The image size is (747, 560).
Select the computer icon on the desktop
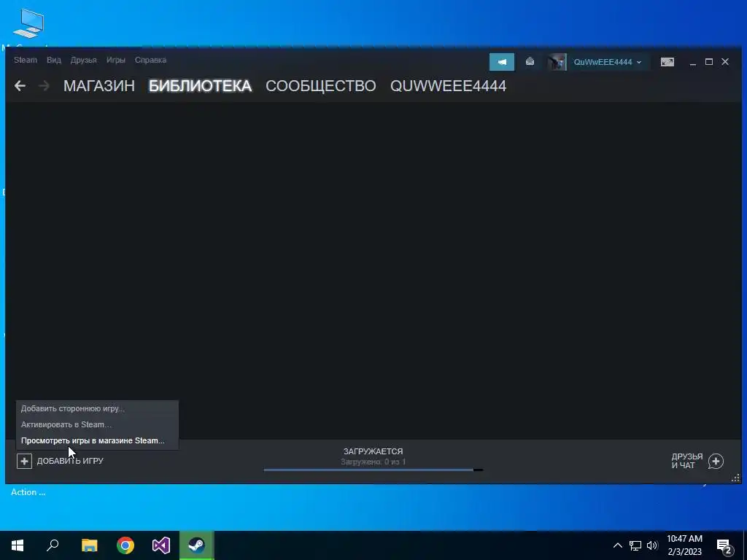click(28, 24)
